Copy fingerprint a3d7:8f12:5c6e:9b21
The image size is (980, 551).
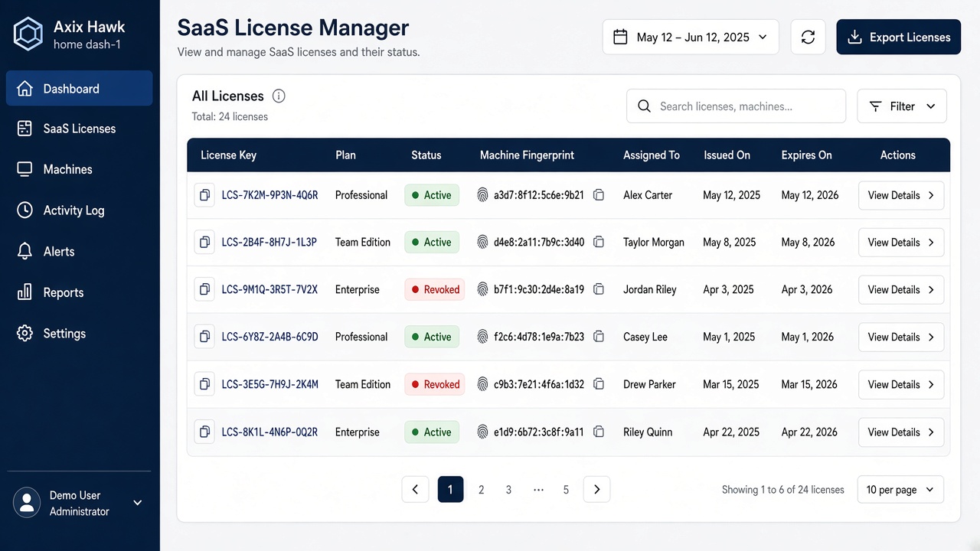coord(599,195)
